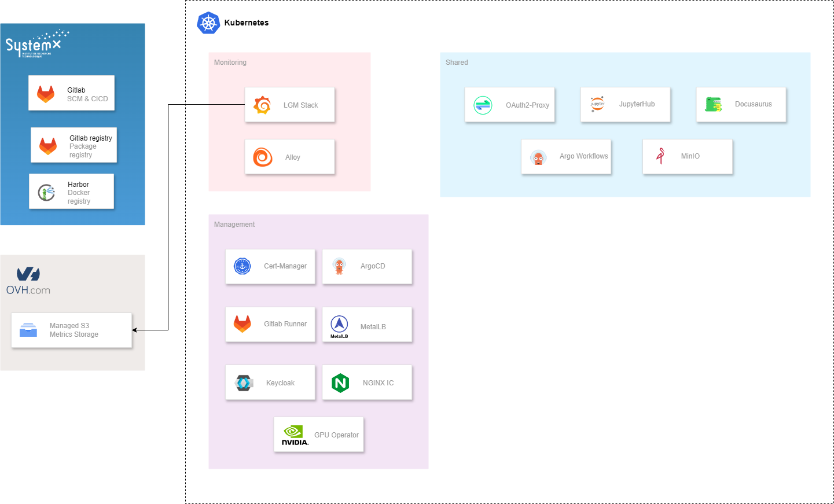Click the green NGINX IC icon
The height and width of the screenshot is (504, 834).
tap(340, 383)
